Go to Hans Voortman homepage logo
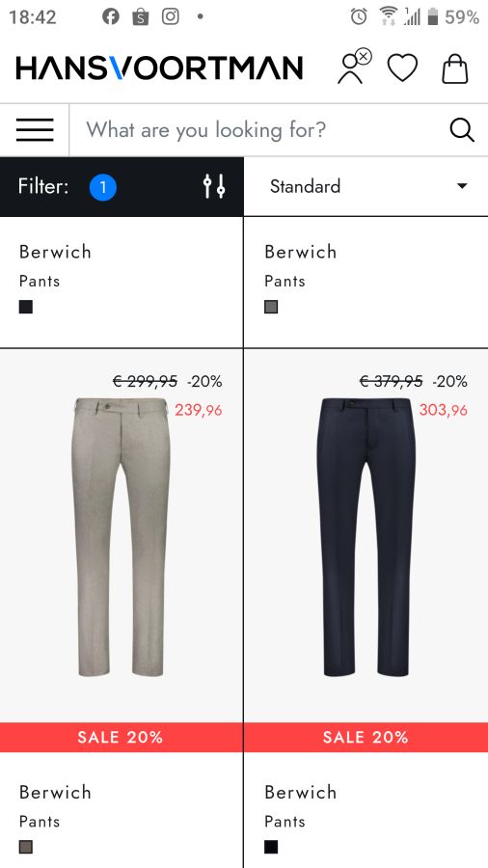 click(159, 68)
